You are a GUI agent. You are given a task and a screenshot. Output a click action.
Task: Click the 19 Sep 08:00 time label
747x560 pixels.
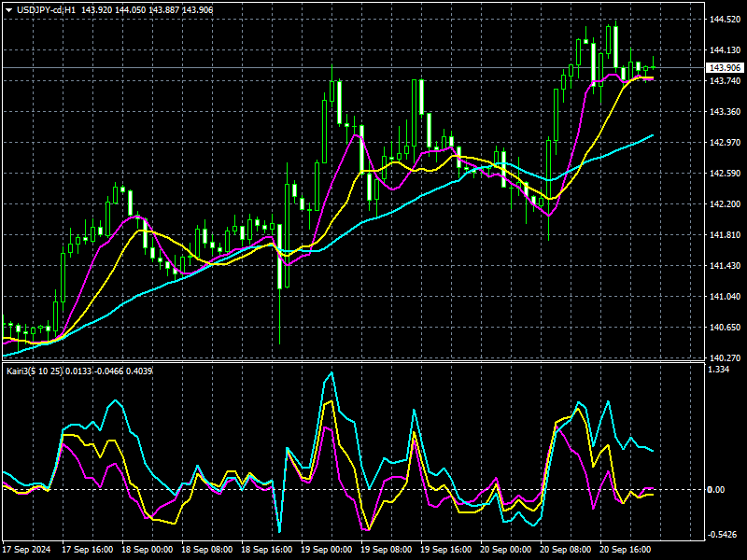point(387,550)
